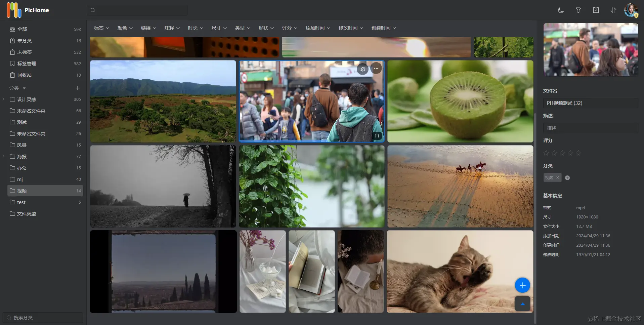Select the open book thumbnail
This screenshot has width=644, height=325.
[x=311, y=272]
